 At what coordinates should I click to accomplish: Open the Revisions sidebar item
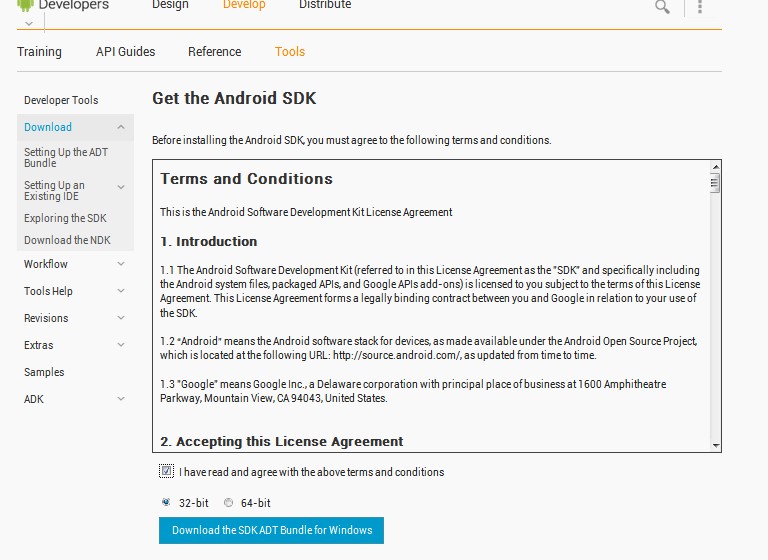click(x=46, y=318)
